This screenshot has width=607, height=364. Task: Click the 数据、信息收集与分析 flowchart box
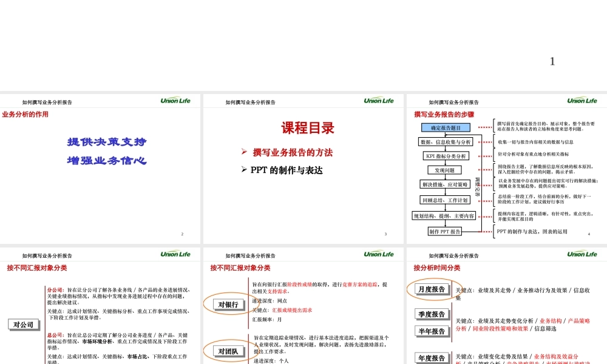pyautogui.click(x=446, y=142)
